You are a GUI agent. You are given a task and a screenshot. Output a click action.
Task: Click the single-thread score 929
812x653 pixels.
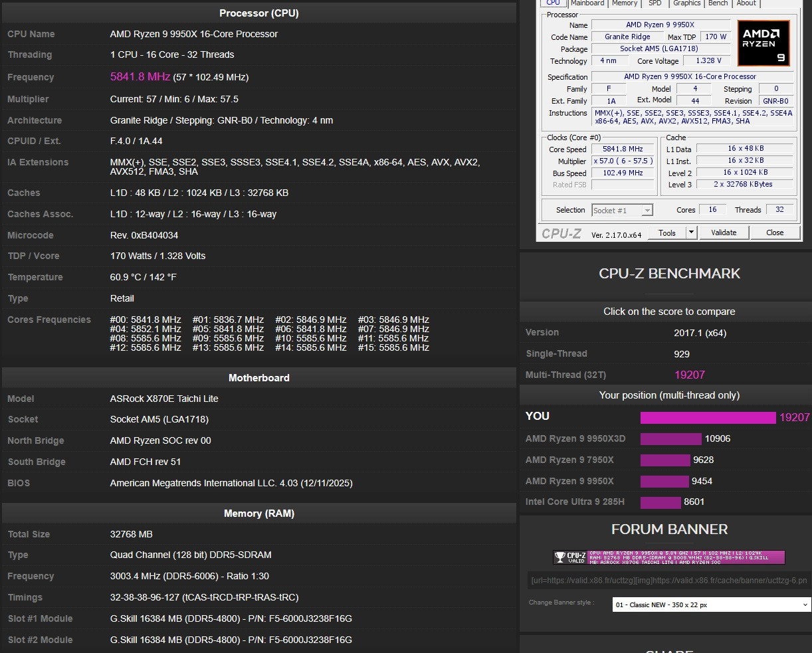[682, 354]
